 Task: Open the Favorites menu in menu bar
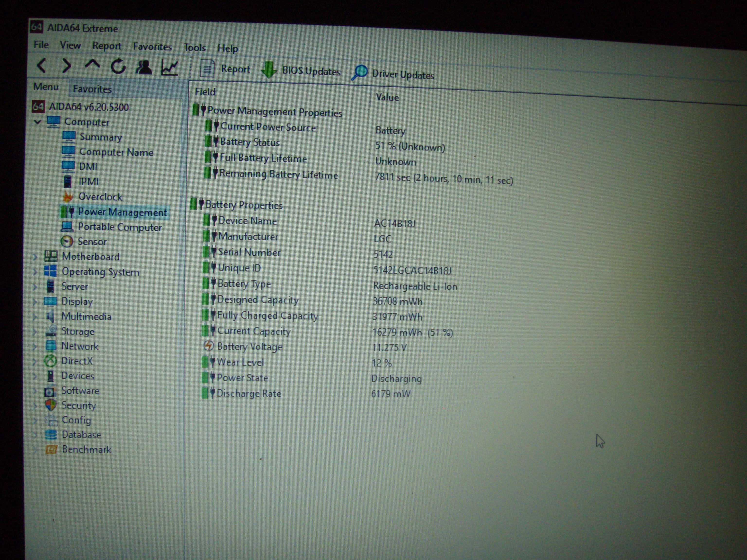(x=152, y=47)
